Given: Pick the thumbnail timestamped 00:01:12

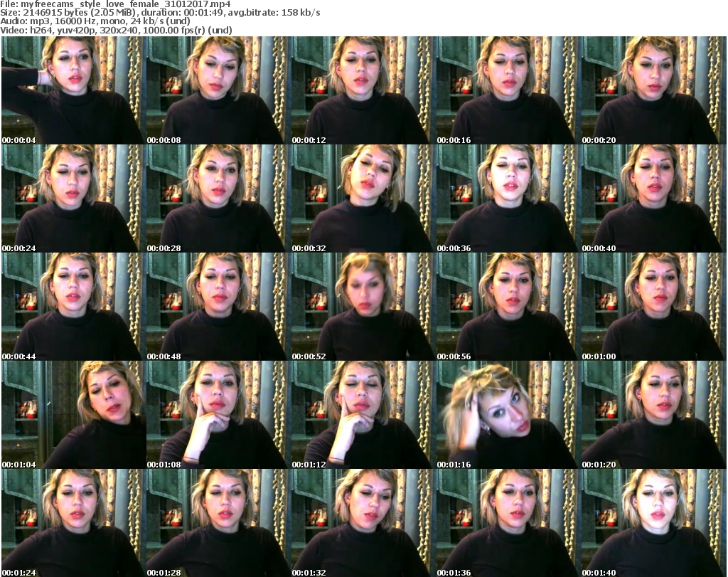Looking at the screenshot, I should 363,415.
